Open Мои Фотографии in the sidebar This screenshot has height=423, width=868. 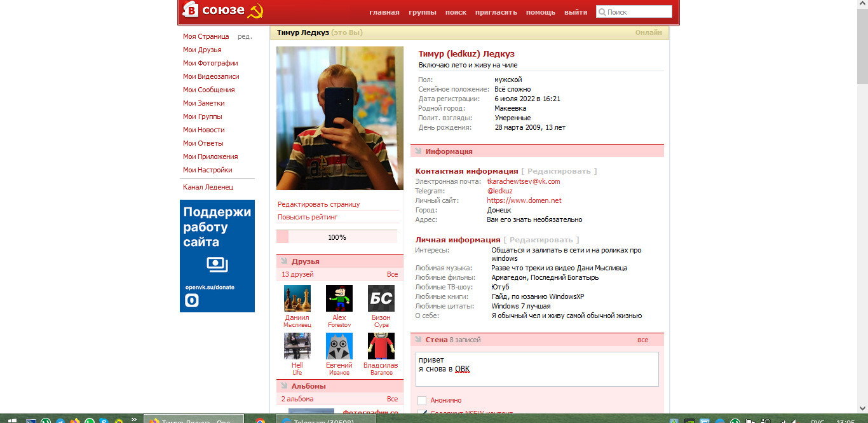click(x=210, y=63)
